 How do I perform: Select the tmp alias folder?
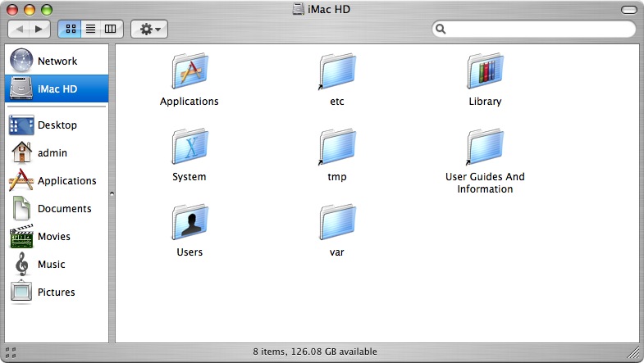338,147
